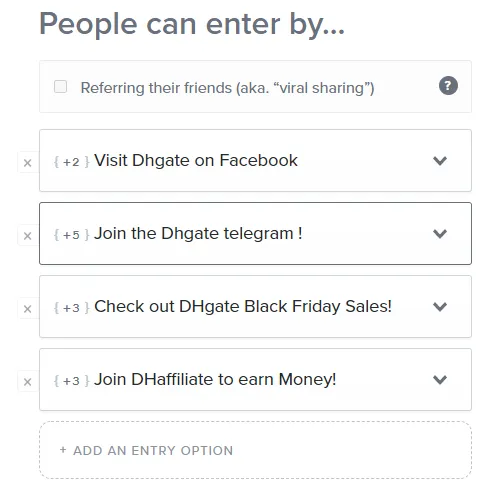Click the plus icon beside Add an Entry

(63, 450)
